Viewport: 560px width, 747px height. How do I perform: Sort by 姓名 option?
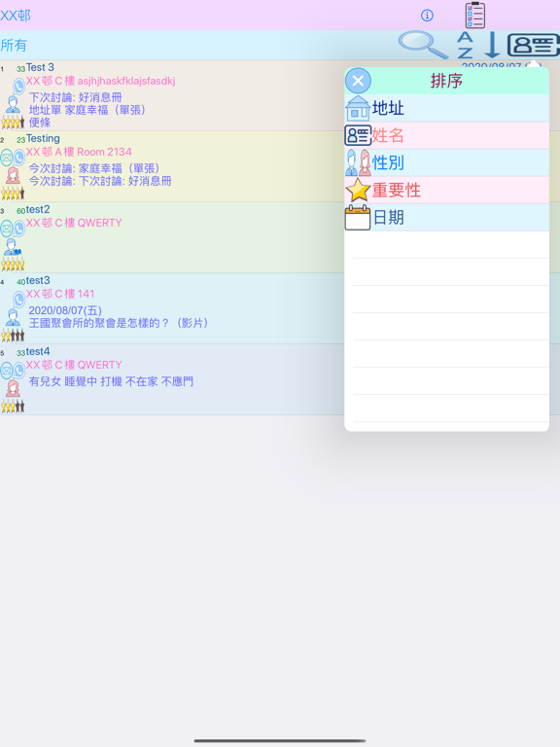click(x=446, y=136)
